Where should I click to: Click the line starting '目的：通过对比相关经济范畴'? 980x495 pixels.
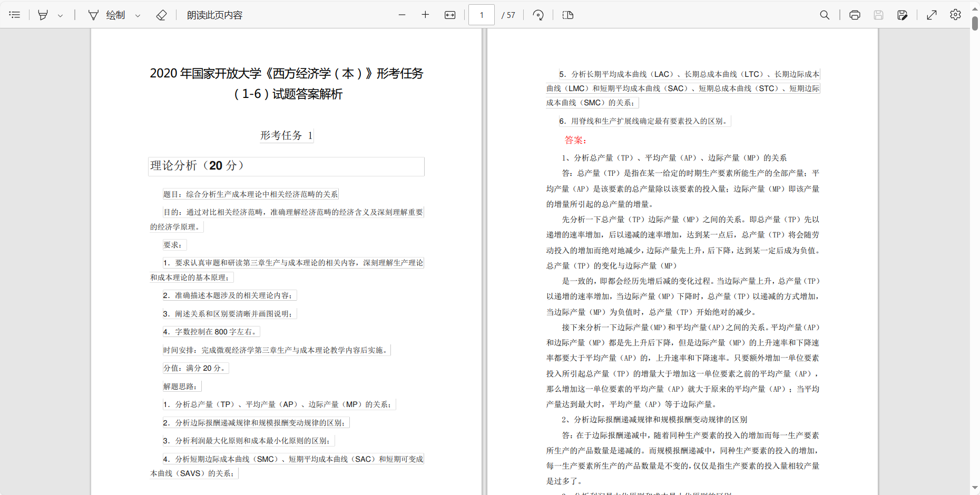click(293, 212)
